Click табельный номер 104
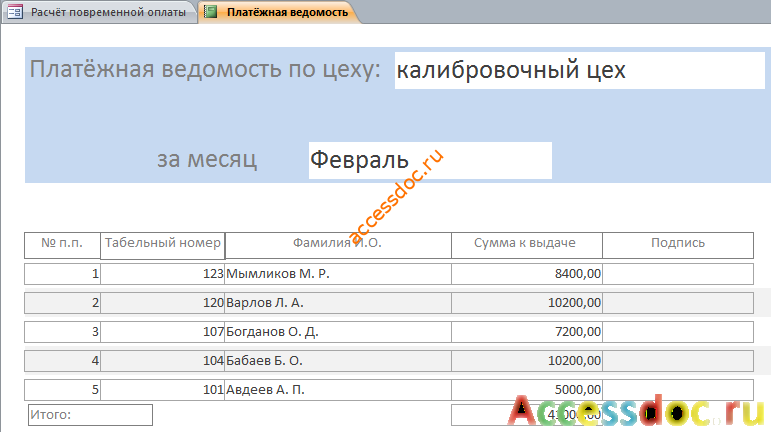This screenshot has width=771, height=432. click(163, 361)
